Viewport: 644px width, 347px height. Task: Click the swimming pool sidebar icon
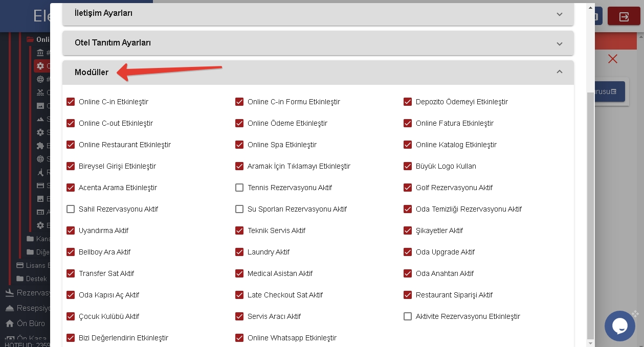tap(40, 92)
